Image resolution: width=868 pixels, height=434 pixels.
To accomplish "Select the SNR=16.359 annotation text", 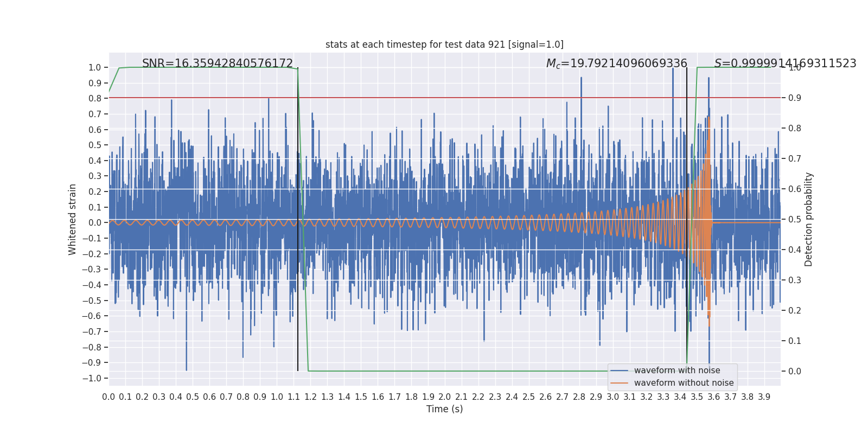I will point(217,63).
